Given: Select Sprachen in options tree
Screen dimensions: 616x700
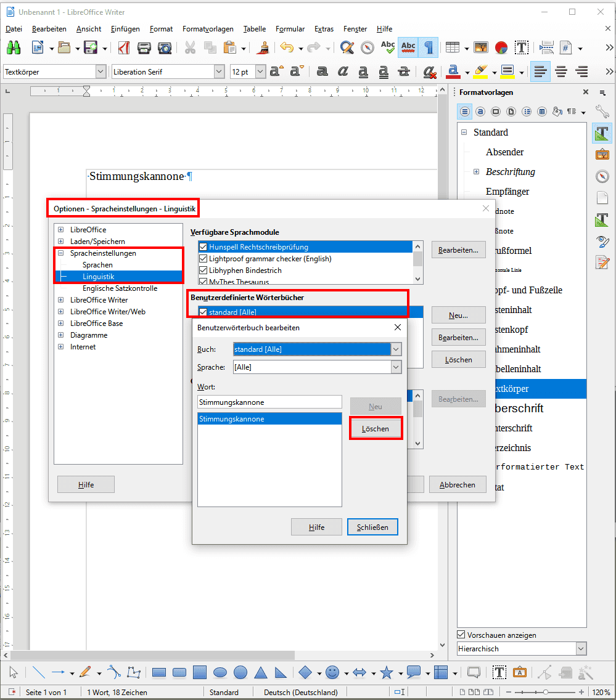Looking at the screenshot, I should 97,265.
